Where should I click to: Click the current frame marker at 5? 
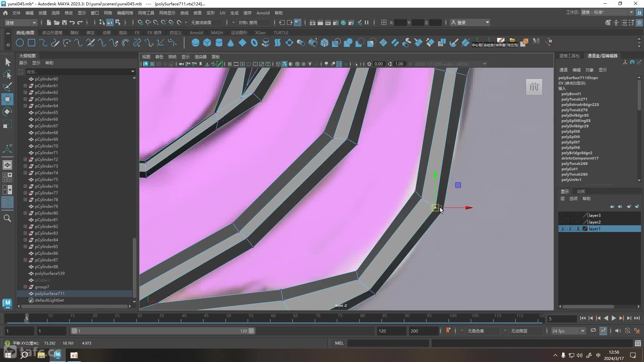tap(26, 318)
